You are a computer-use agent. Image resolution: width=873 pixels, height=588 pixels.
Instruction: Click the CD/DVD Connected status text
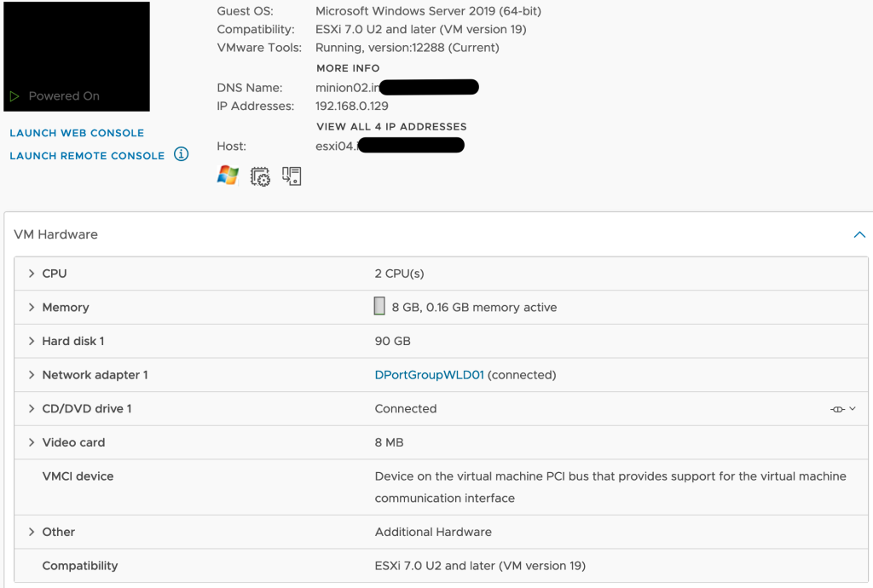406,409
